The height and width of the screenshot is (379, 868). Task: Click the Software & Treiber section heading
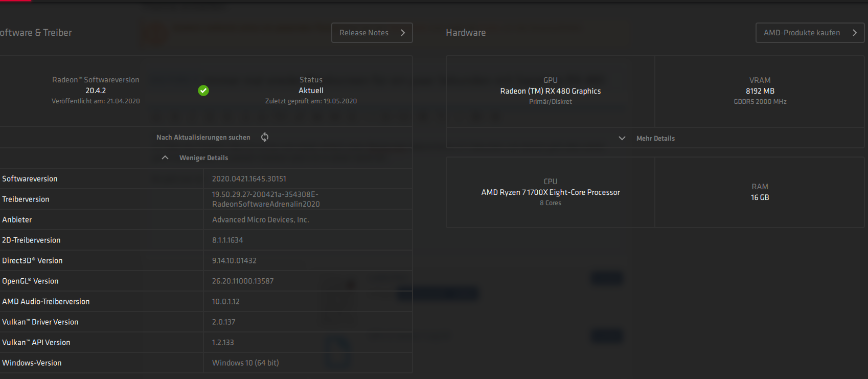point(36,33)
